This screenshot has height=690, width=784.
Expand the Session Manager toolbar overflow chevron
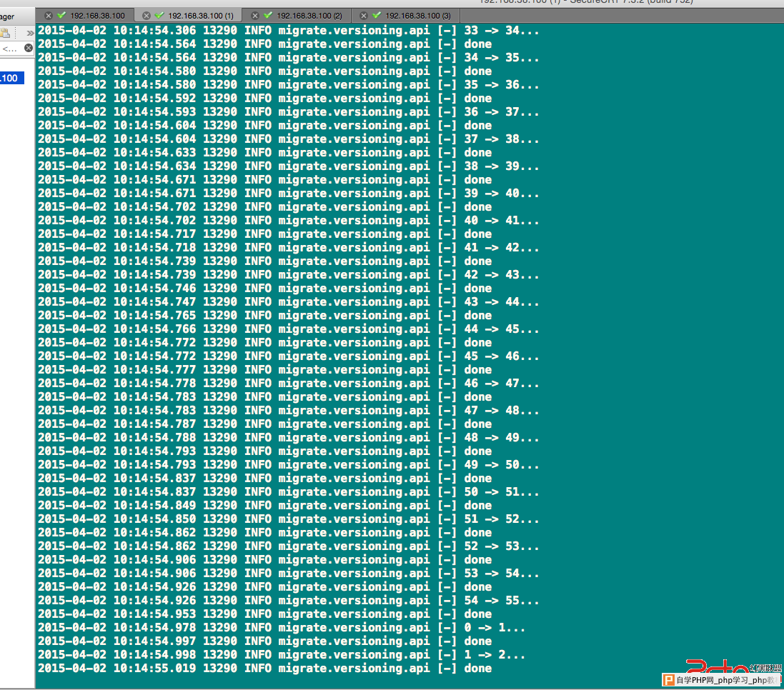[30, 33]
